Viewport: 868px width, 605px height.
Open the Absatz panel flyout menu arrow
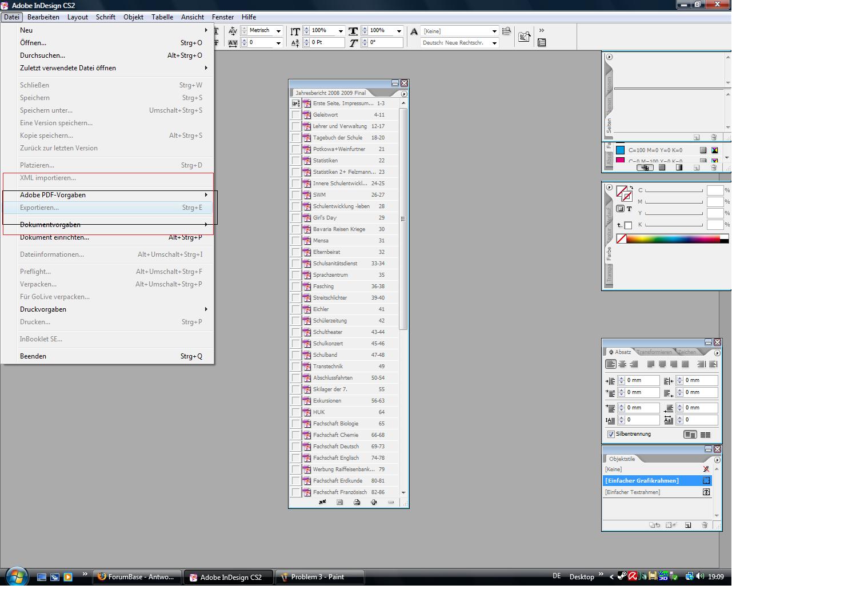717,353
